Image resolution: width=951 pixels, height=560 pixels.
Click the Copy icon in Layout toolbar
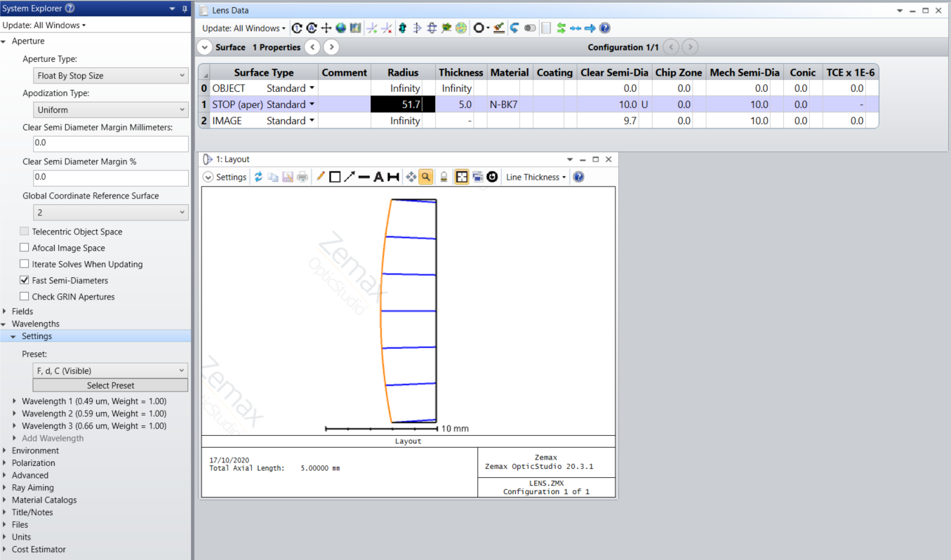(x=273, y=177)
